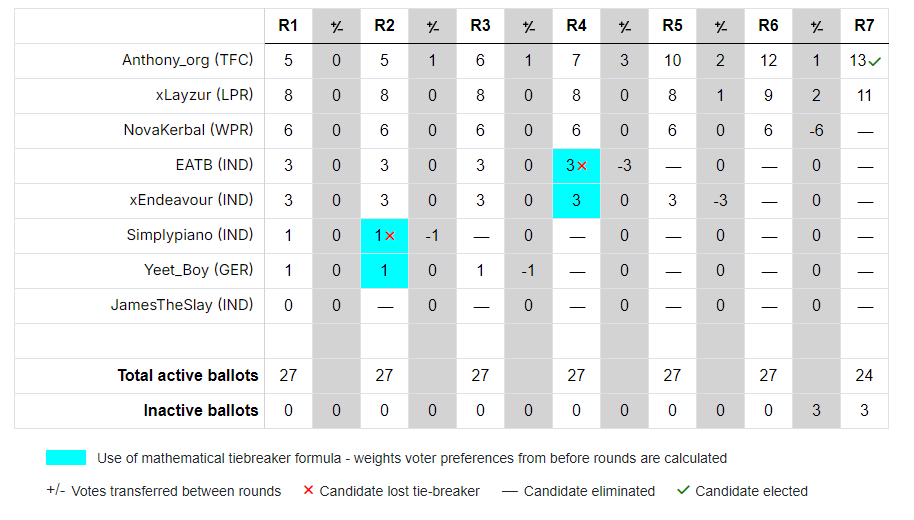The height and width of the screenshot is (520, 914).
Task: Click the dash symbol before 'Candidate eliminated'
Action: [509, 491]
